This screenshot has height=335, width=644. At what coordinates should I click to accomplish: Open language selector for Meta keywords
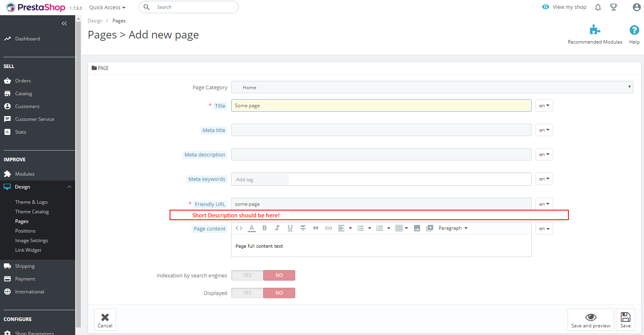click(x=544, y=179)
